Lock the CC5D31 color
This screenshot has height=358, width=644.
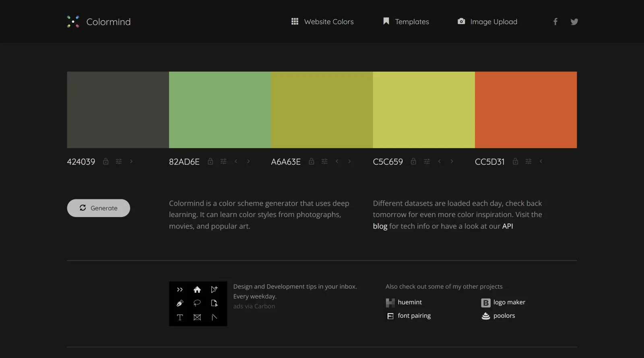515,161
